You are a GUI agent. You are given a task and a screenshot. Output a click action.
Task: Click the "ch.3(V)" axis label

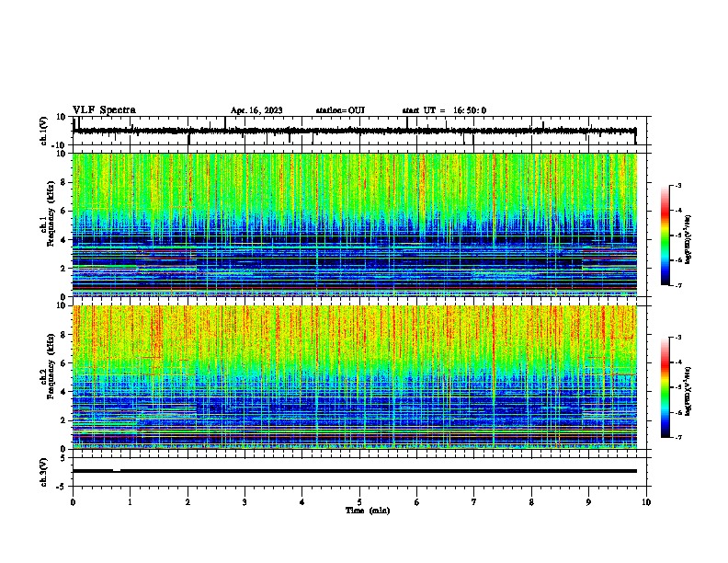tap(44, 472)
